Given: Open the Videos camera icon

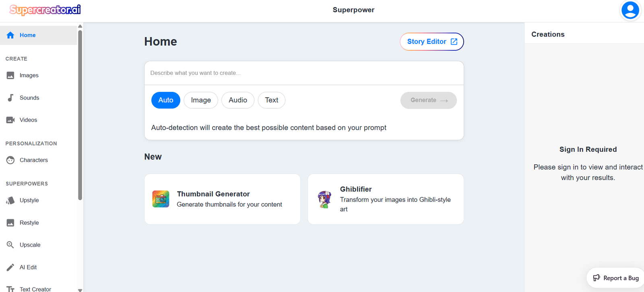Looking at the screenshot, I should click(x=10, y=120).
